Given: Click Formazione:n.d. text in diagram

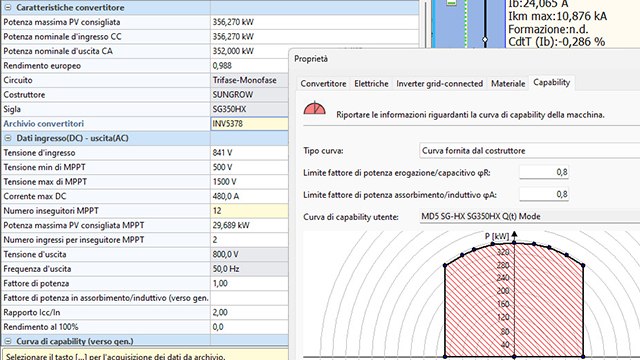Looking at the screenshot, I should point(548,29).
